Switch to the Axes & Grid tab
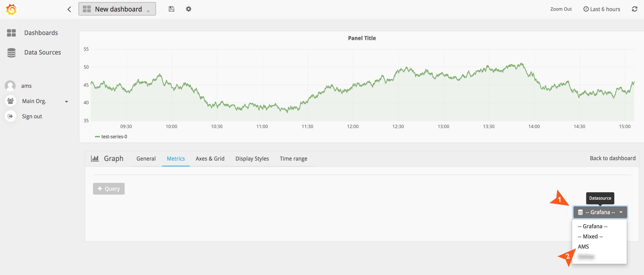644x275 pixels. (210, 159)
